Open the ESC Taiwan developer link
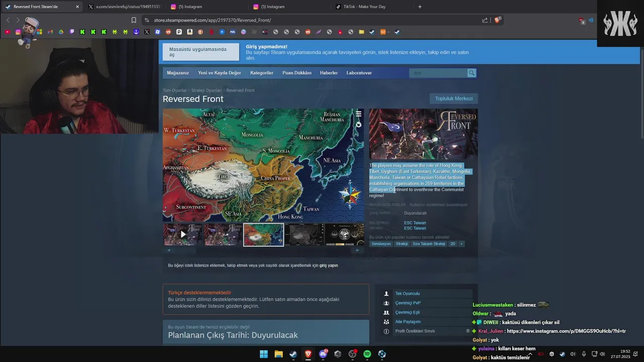This screenshot has height=362, width=644. click(415, 223)
